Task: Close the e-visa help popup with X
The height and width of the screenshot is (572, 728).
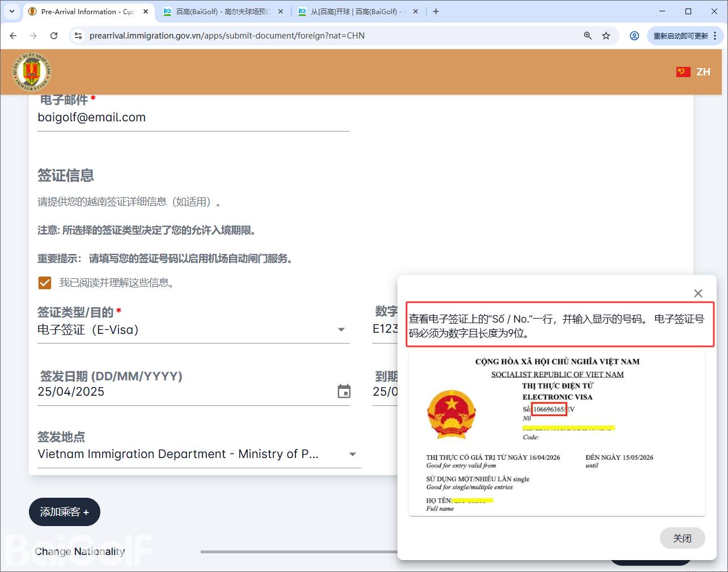Action: 698,293
